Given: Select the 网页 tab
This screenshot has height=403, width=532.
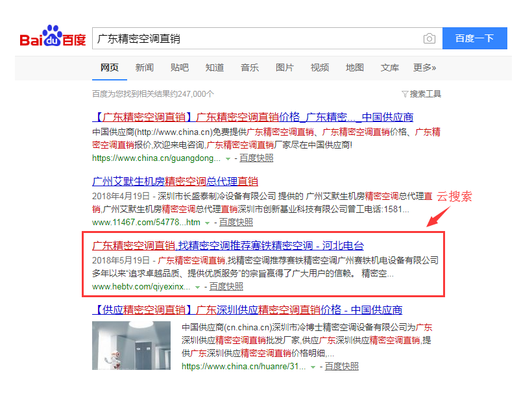Looking at the screenshot, I should point(110,67).
